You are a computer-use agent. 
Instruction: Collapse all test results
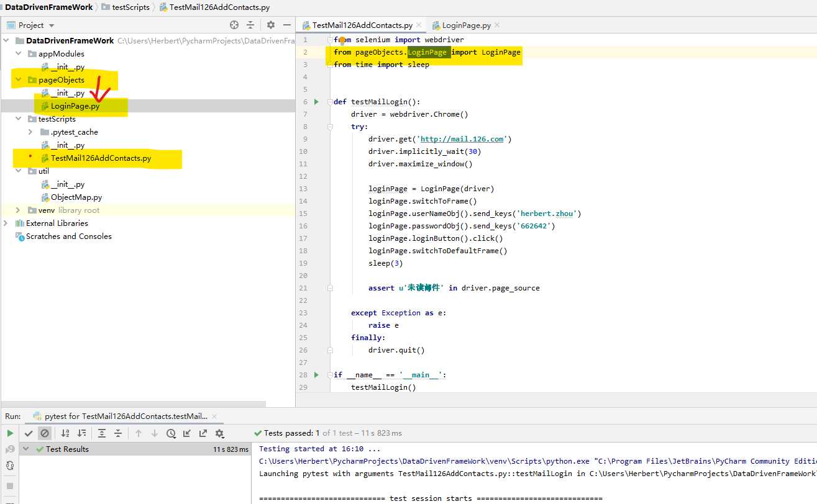tap(118, 433)
